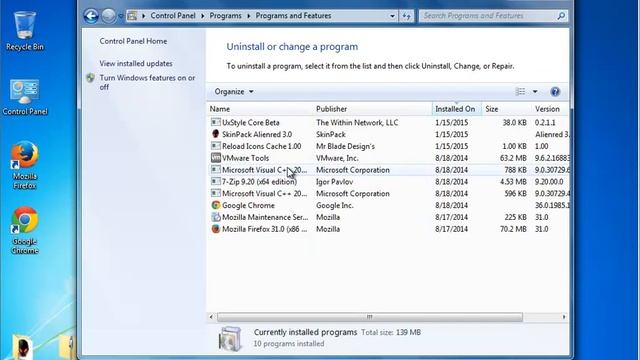This screenshot has width=640, height=360.
Task: Open the address bar history dropdown
Action: [392, 16]
